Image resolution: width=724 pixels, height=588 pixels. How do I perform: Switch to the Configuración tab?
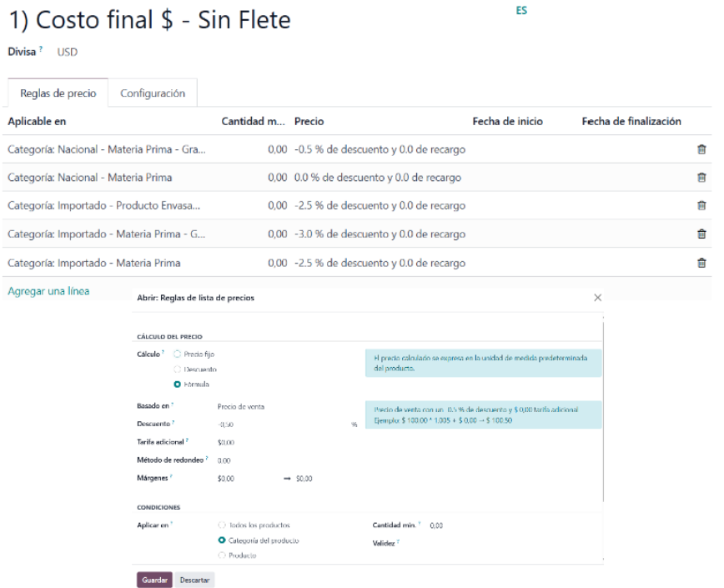pyautogui.click(x=153, y=93)
